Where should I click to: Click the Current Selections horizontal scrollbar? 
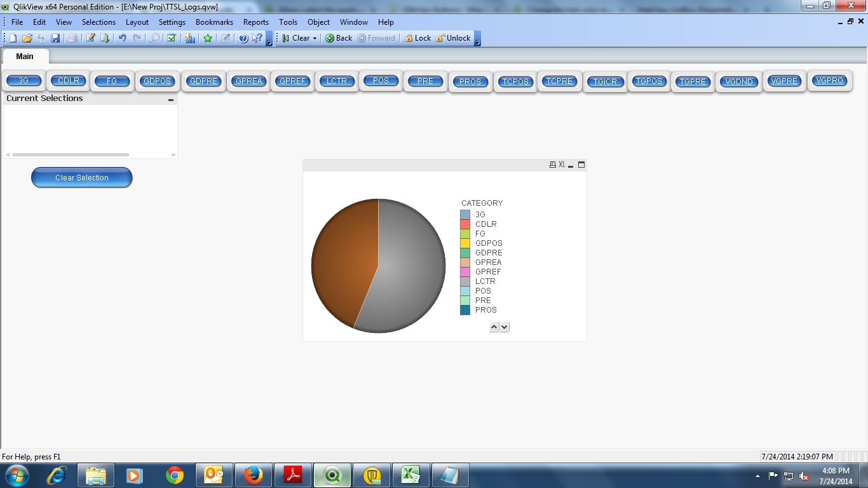click(71, 154)
